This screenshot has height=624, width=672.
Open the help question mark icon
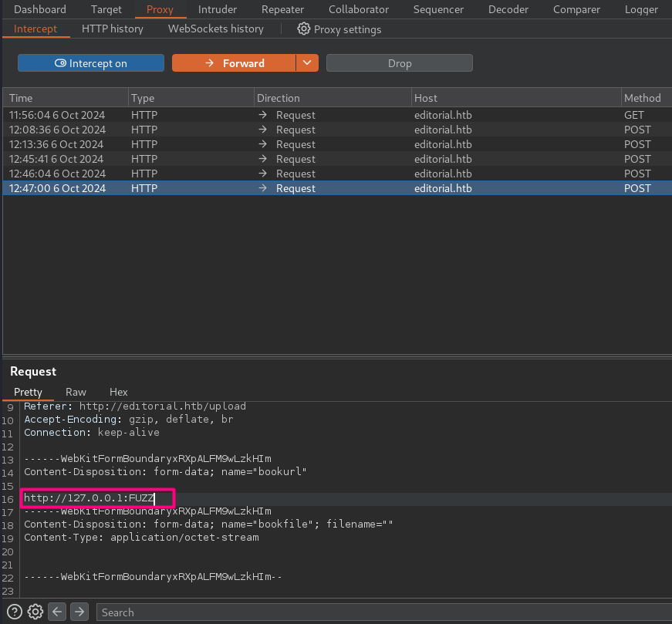pos(14,612)
